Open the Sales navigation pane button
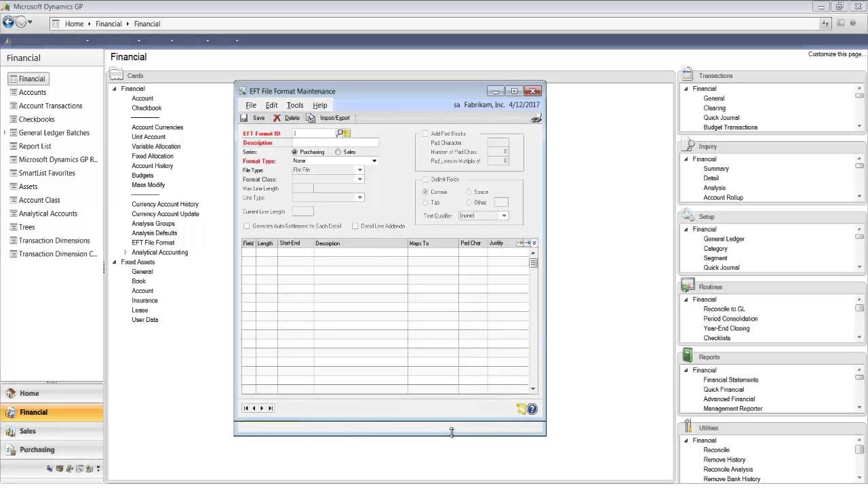Image resolution: width=868 pixels, height=488 pixels. coord(52,431)
